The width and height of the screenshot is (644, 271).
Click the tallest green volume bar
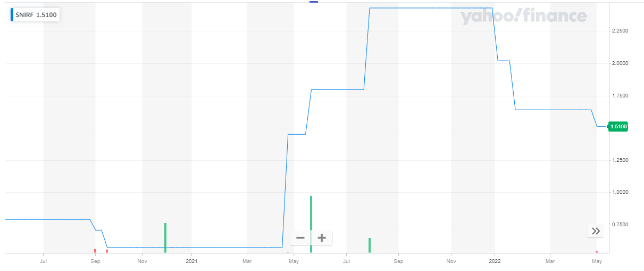click(311, 224)
